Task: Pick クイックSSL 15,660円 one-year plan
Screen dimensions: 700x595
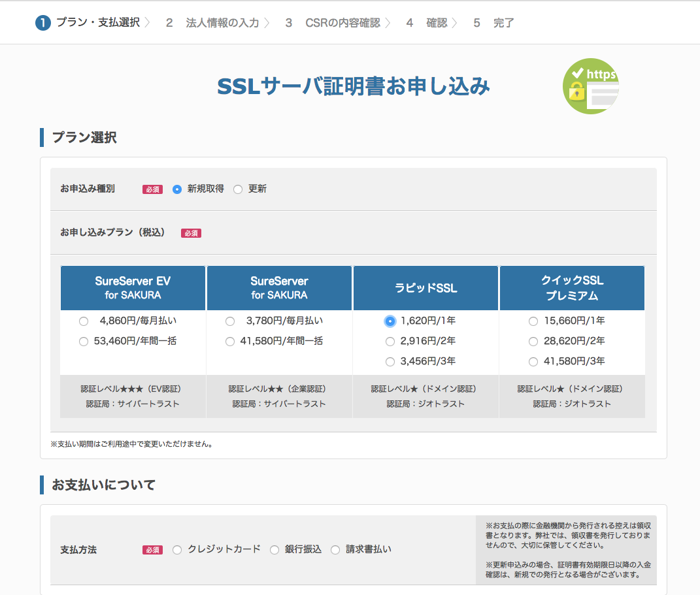Action: click(533, 321)
